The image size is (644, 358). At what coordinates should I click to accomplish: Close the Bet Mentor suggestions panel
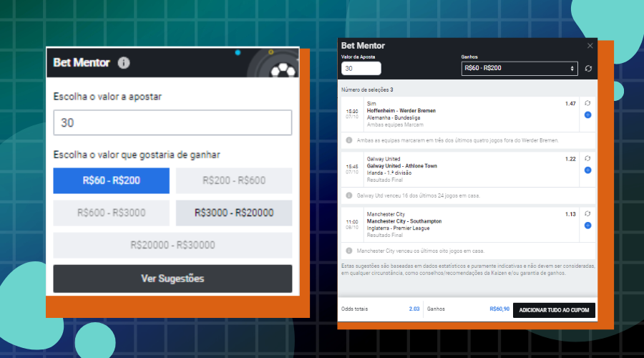tap(590, 46)
